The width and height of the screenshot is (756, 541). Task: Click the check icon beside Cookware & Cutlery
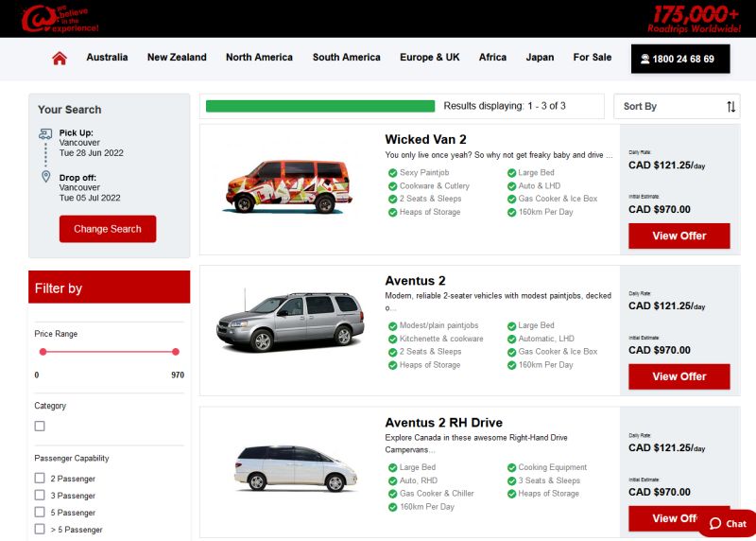[392, 185]
